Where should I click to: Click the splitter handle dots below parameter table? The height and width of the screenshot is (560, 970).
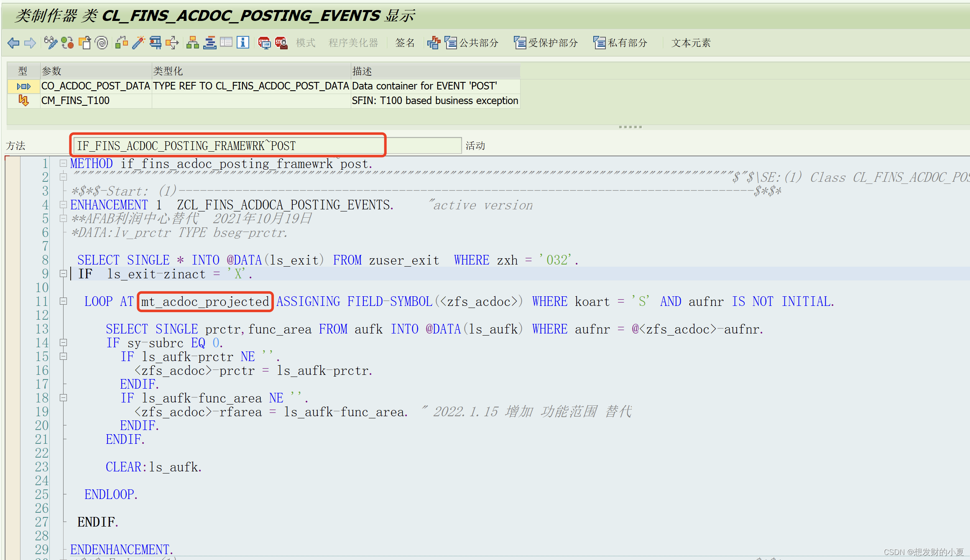coord(630,127)
